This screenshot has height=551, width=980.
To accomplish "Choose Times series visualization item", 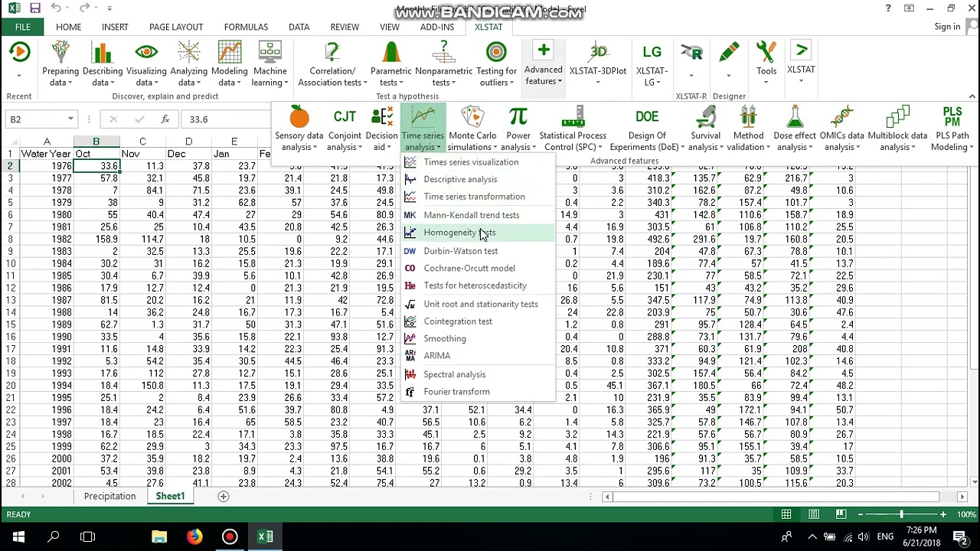I will (x=478, y=162).
